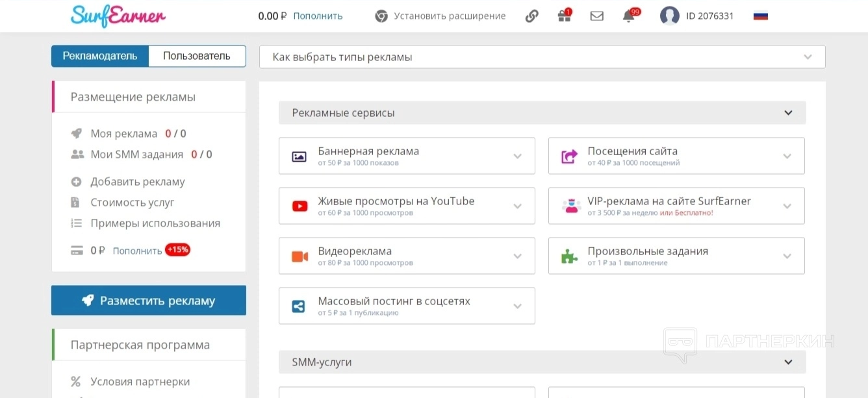The height and width of the screenshot is (398, 868).
Task: Click the sidebar Пополнить +15% link
Action: coord(137,251)
